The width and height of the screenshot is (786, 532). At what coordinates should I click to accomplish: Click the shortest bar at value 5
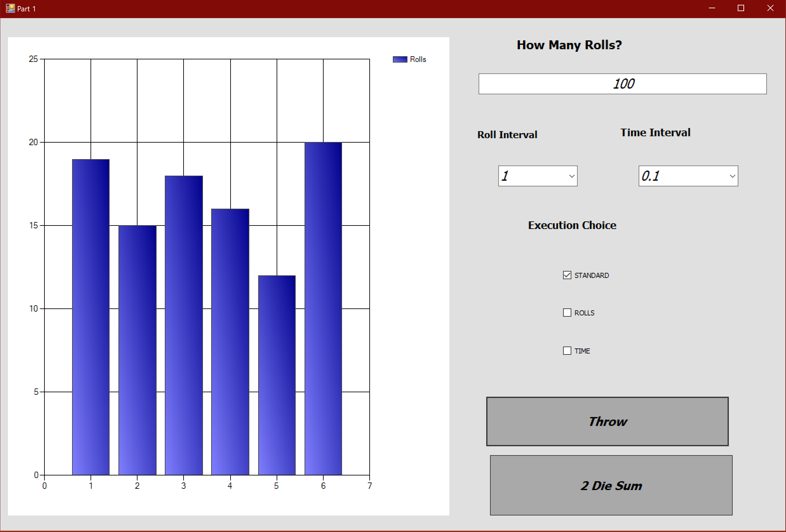pos(277,375)
